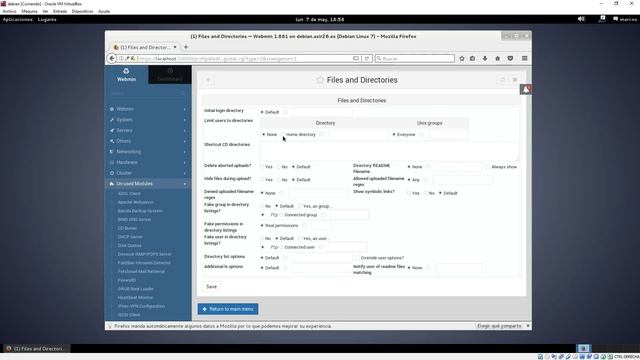This screenshot has height=360, width=640.
Task: Click the Firefox back arrow button
Action: tap(111, 59)
